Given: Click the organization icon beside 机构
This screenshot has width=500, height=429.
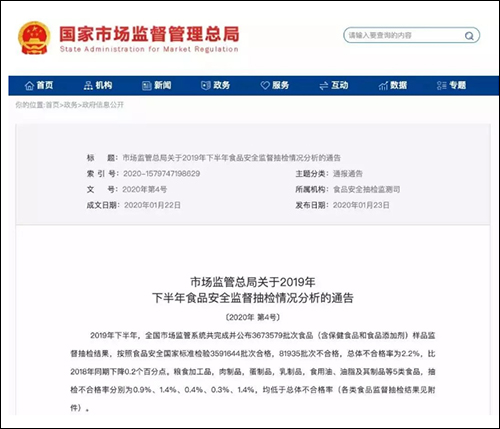Looking at the screenshot, I should pyautogui.click(x=88, y=86).
